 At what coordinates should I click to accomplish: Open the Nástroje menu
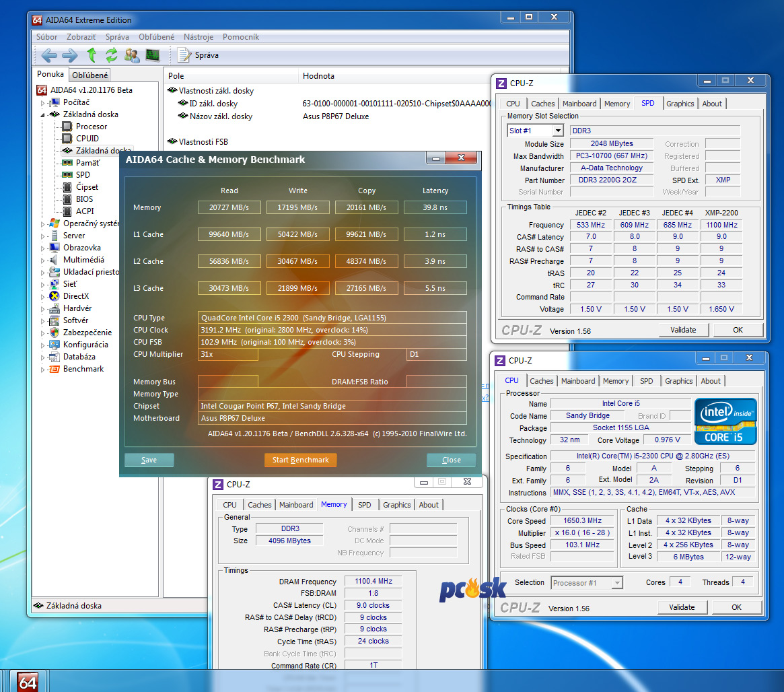[x=199, y=37]
